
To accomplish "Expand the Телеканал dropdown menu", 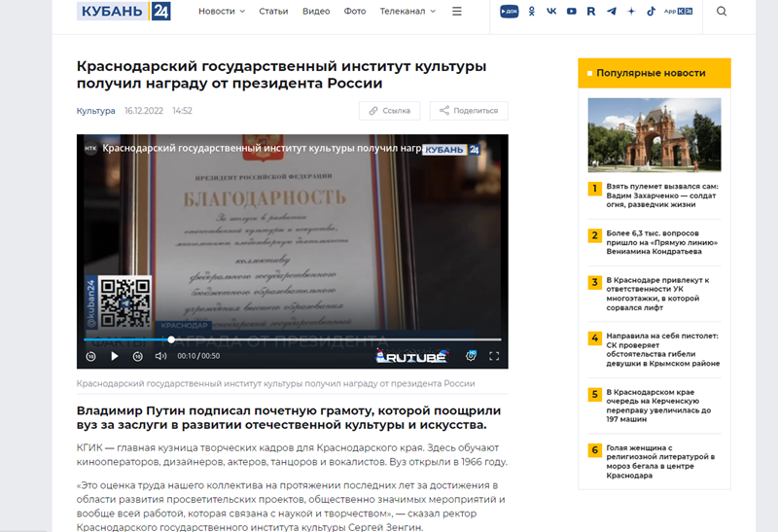I will [407, 11].
